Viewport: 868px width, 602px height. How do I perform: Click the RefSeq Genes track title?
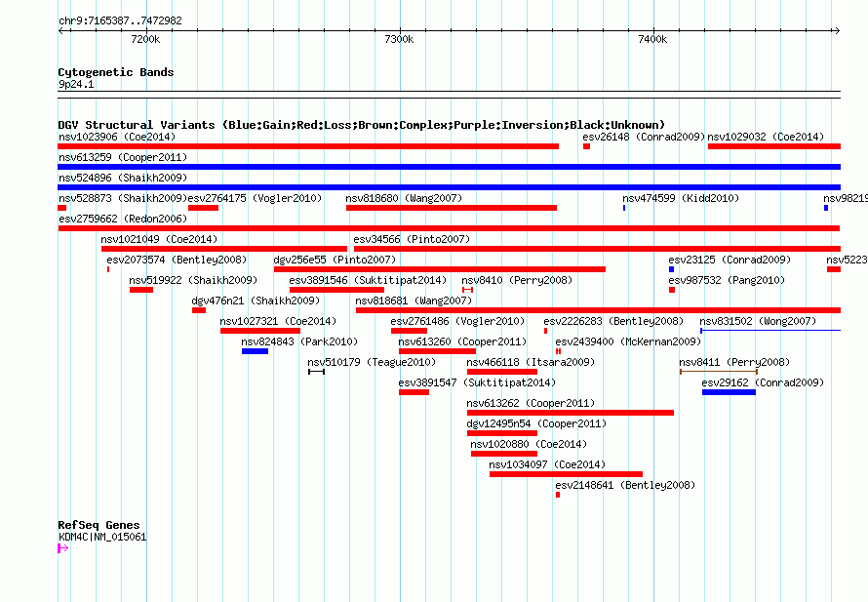(99, 525)
